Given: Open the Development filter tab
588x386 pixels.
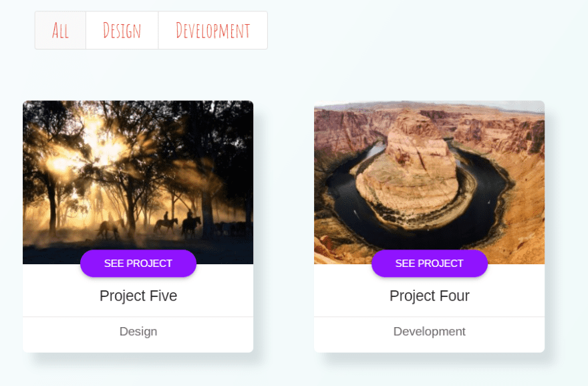Looking at the screenshot, I should [212, 30].
